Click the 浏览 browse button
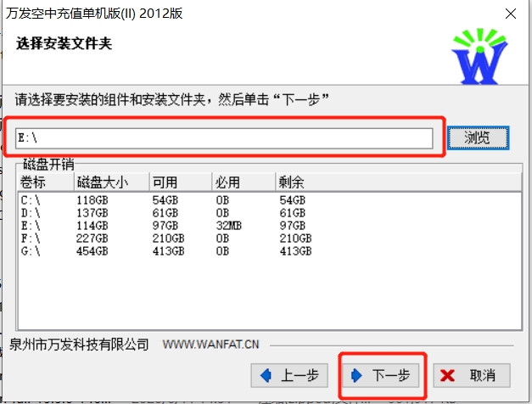The image size is (532, 404). pos(478,137)
